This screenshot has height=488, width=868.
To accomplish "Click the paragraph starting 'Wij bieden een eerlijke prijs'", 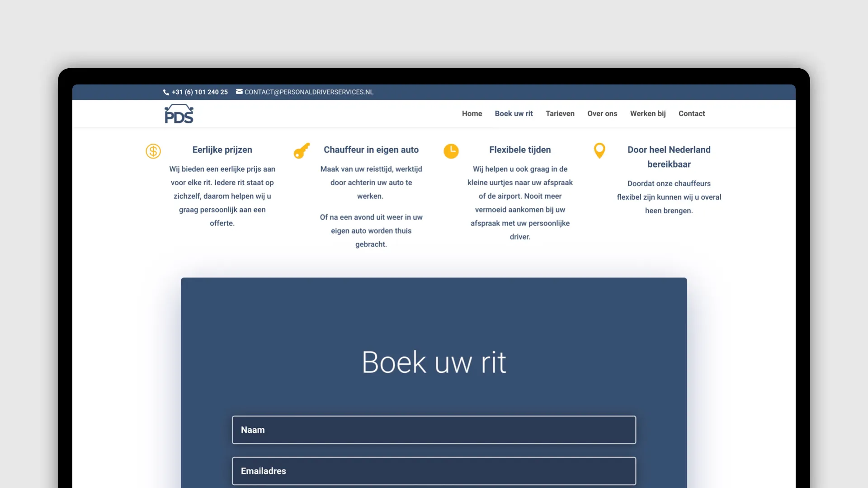I will [222, 196].
